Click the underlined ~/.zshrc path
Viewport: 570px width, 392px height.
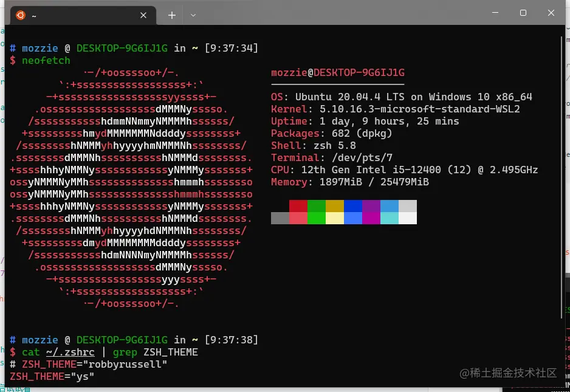point(70,352)
